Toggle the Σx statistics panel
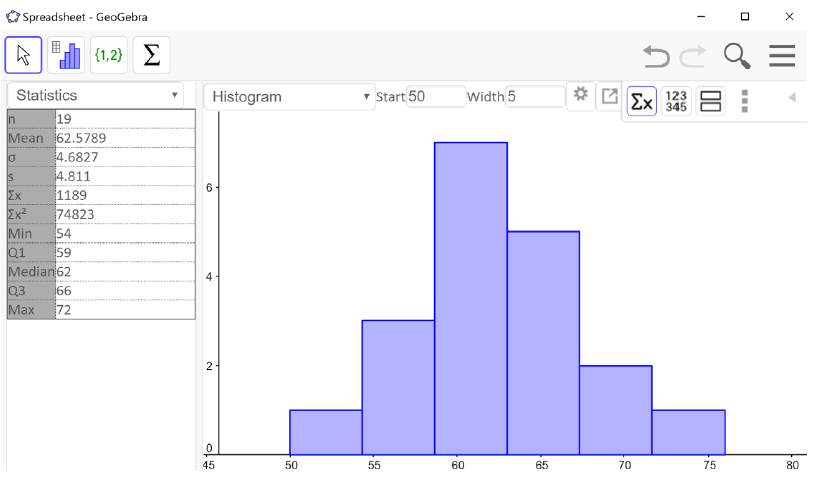 tap(641, 101)
